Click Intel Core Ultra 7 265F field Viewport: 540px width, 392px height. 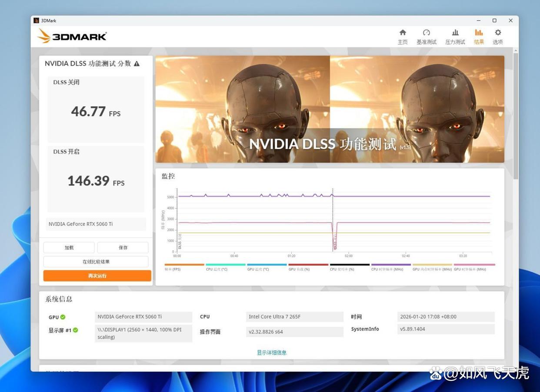(295, 317)
